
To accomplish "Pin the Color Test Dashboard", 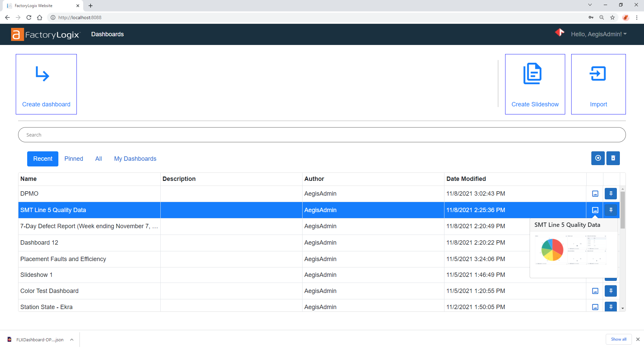I will [x=610, y=291].
